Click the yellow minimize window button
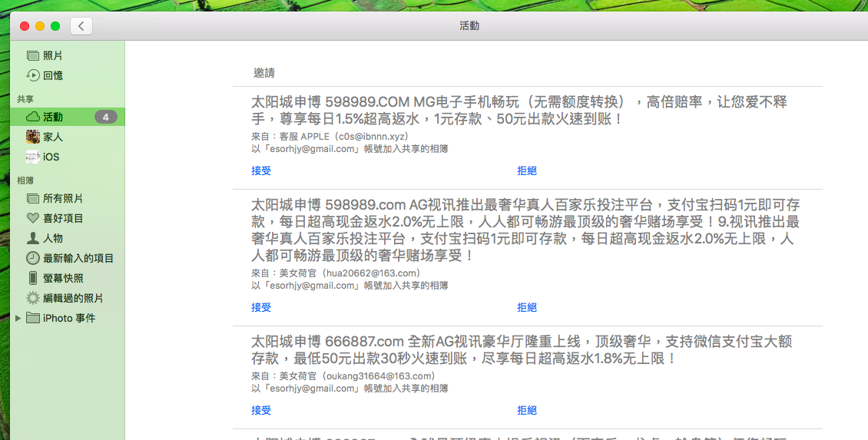Screen dimensions: 868x440 tap(40, 26)
